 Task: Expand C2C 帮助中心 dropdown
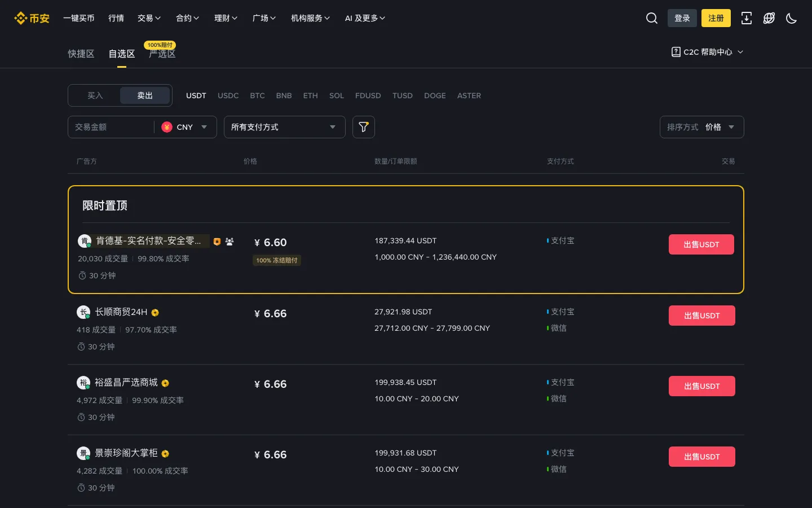[x=708, y=52]
